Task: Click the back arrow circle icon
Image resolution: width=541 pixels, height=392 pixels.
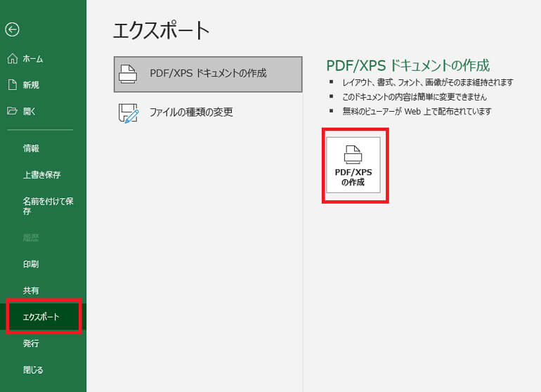Action: point(12,30)
